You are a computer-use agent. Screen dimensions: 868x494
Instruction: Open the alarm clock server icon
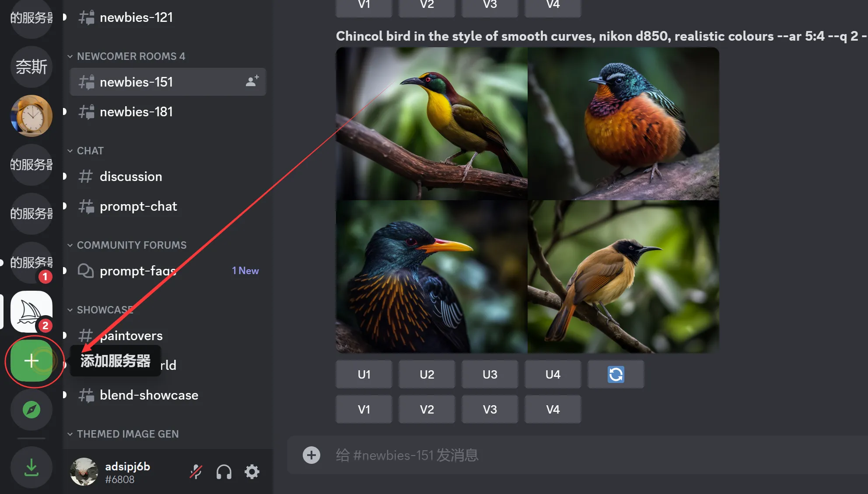point(31,116)
